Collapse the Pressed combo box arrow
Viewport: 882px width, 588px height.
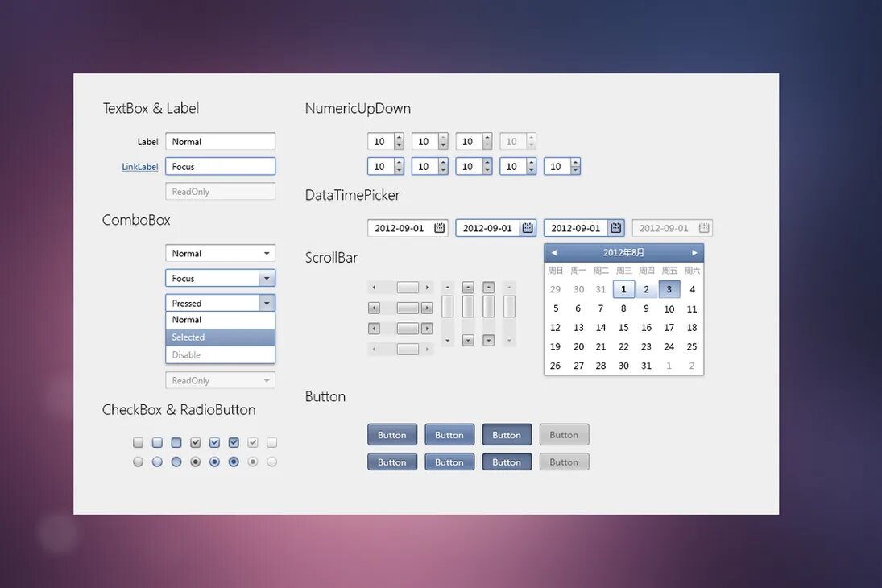pyautogui.click(x=267, y=303)
